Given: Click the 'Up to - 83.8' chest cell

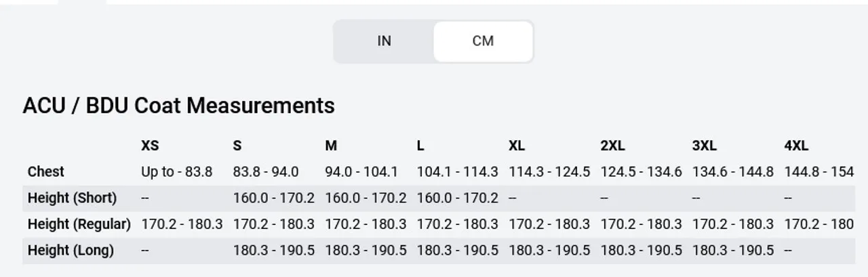Looking at the screenshot, I should 176,172.
